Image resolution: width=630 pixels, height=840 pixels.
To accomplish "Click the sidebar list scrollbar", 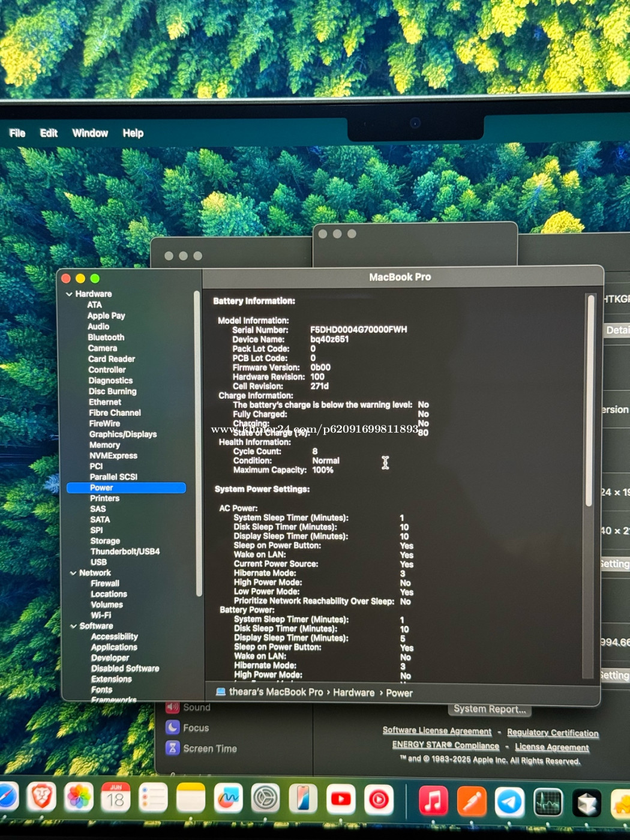I will pos(197,444).
